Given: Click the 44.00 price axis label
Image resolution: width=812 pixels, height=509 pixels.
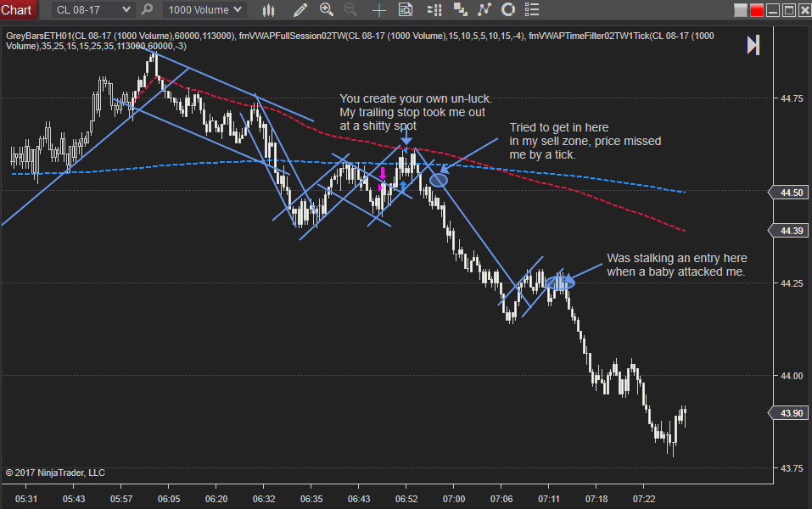Looking at the screenshot, I should [792, 376].
